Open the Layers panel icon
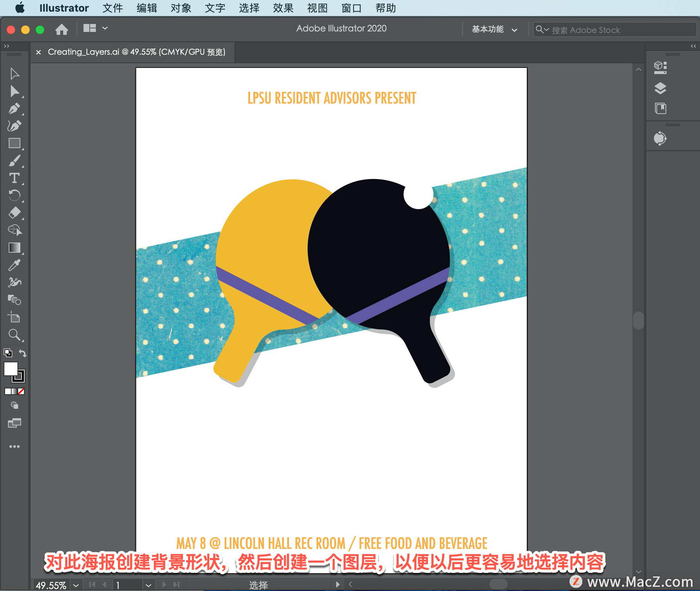The height and width of the screenshot is (591, 700). tap(660, 88)
